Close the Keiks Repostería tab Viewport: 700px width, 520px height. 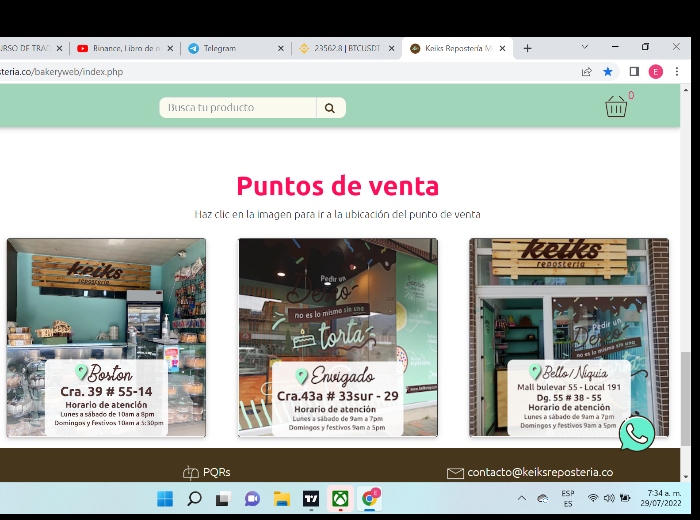click(x=502, y=48)
